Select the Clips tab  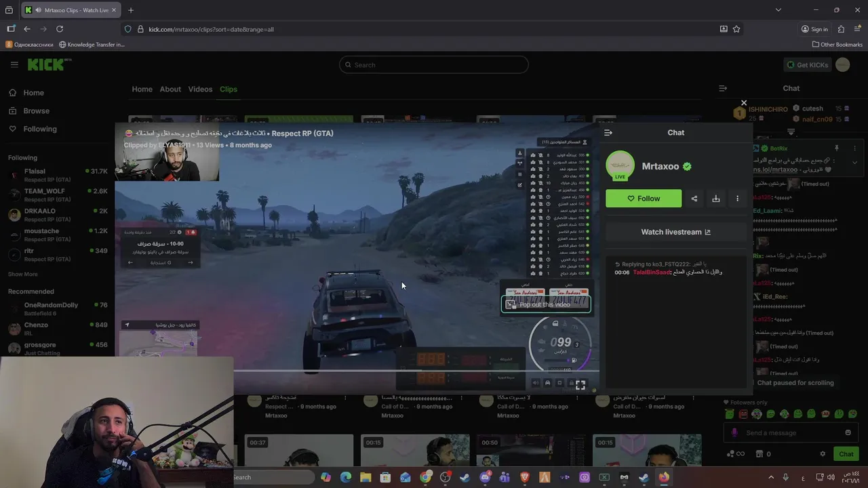(229, 89)
